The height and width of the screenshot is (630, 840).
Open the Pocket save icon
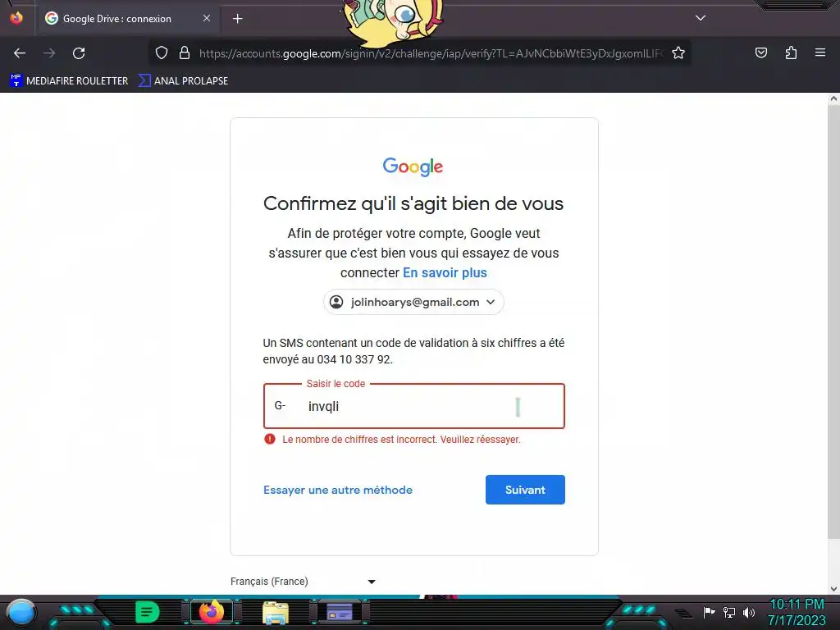760,52
